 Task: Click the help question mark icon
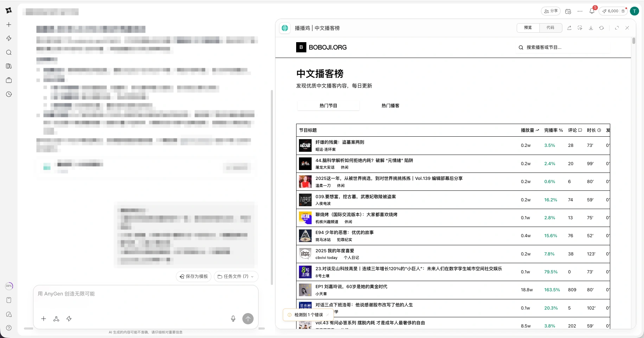[x=9, y=328]
